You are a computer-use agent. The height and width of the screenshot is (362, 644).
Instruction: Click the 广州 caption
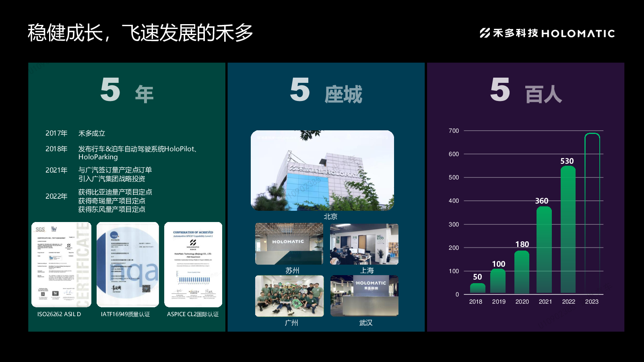291,323
